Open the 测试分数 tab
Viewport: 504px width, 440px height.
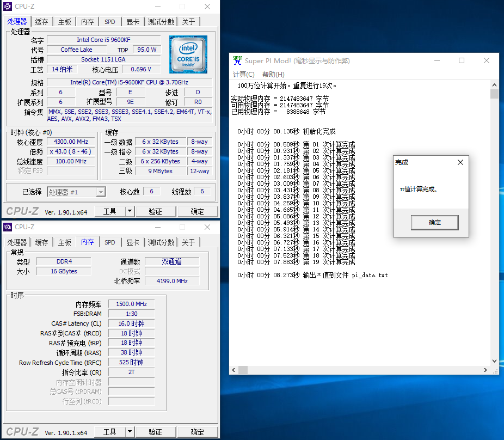pyautogui.click(x=159, y=22)
